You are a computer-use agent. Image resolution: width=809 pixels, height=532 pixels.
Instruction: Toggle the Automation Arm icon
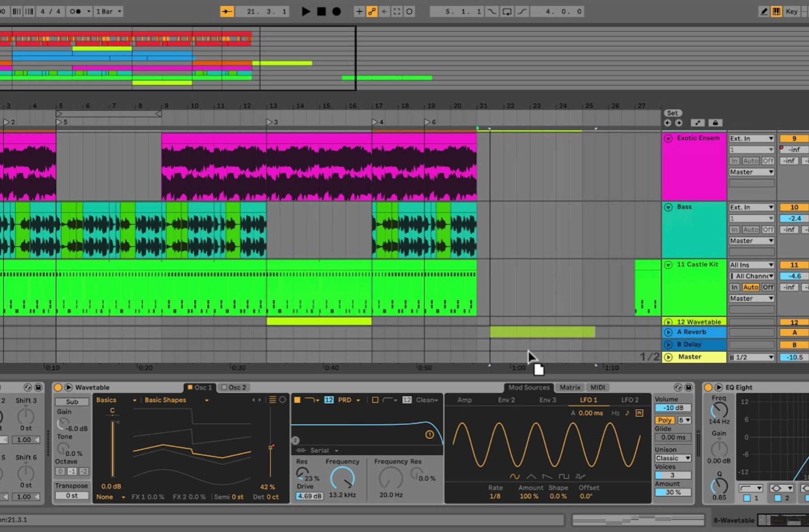(372, 11)
